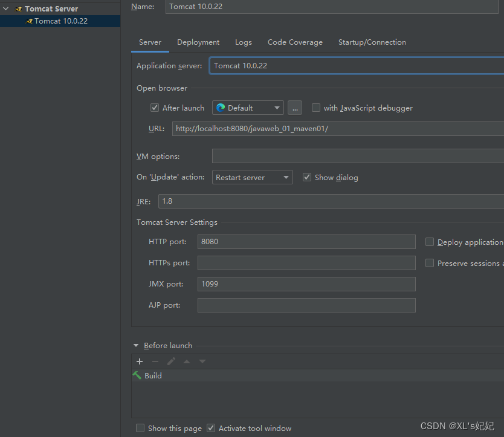Switch to the Deployment tab
Image resolution: width=504 pixels, height=437 pixels.
click(x=198, y=42)
